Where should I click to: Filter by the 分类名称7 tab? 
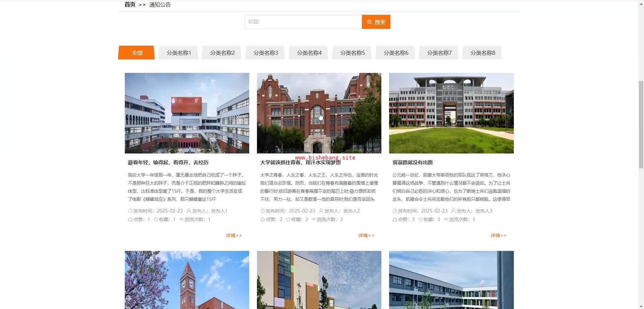(439, 53)
